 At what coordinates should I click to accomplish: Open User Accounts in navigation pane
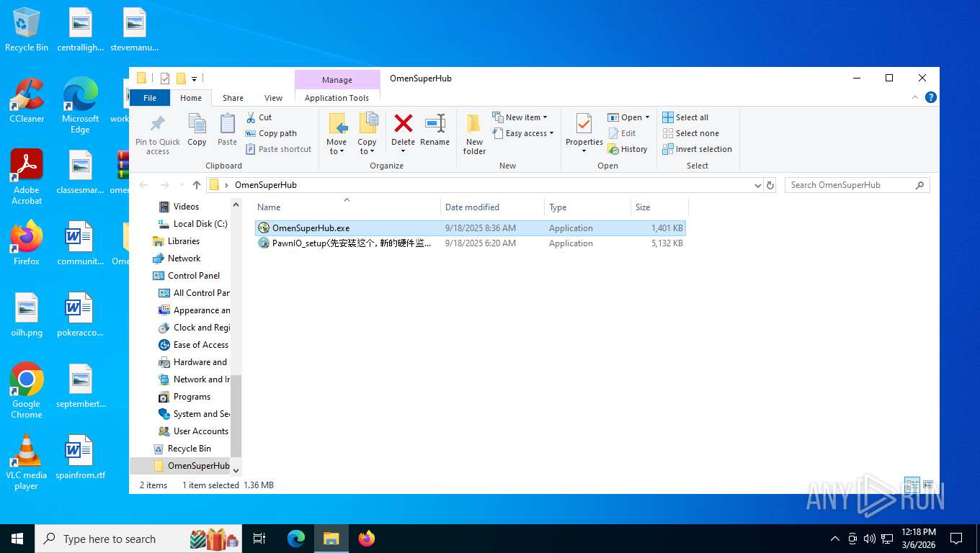[x=193, y=431]
